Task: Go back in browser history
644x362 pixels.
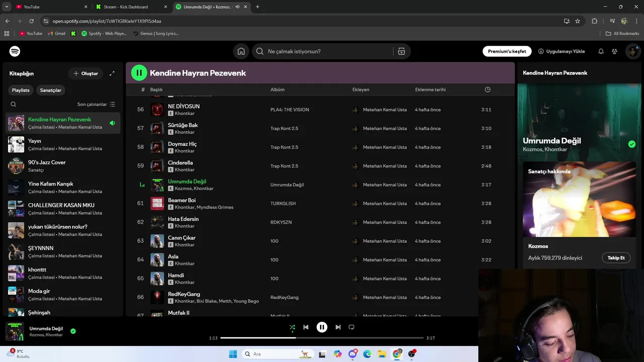Action: point(7,21)
